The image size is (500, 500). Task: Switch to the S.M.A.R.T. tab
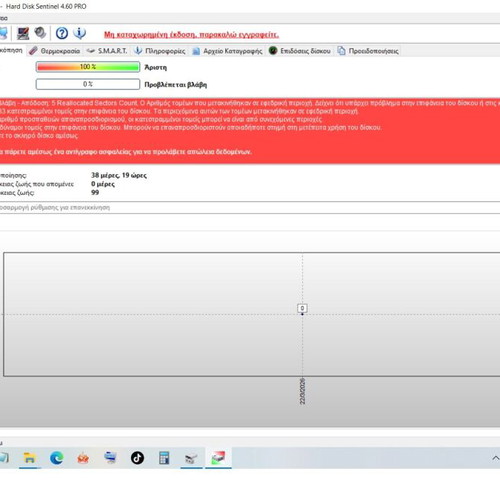(107, 51)
